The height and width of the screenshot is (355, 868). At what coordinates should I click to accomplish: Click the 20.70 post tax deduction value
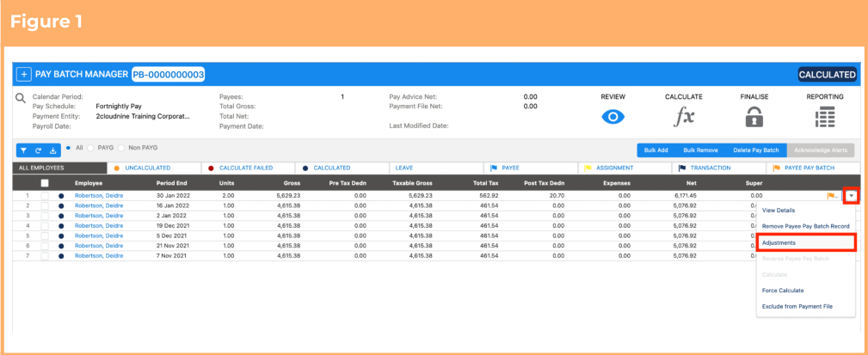pyautogui.click(x=557, y=196)
